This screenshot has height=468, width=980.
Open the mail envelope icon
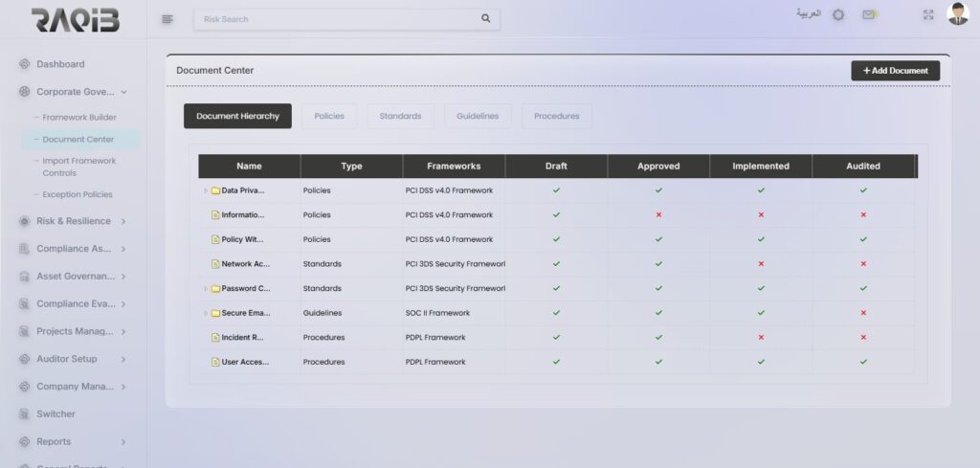coord(868,15)
